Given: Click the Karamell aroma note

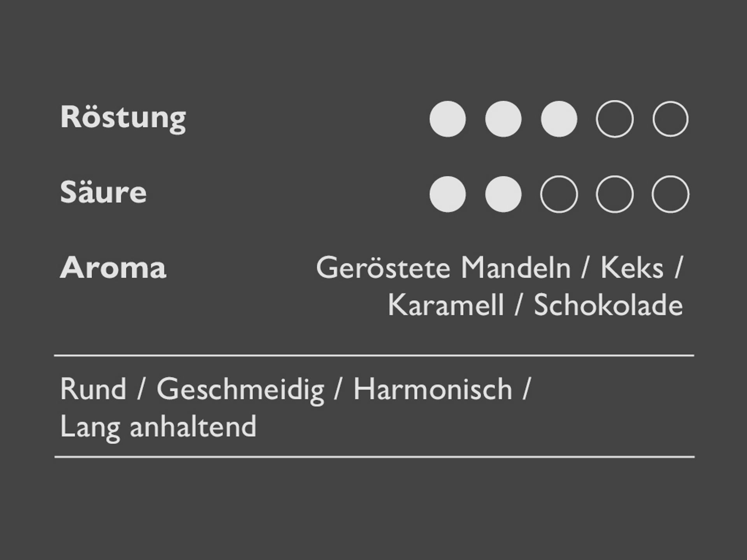Looking at the screenshot, I should point(446,305).
